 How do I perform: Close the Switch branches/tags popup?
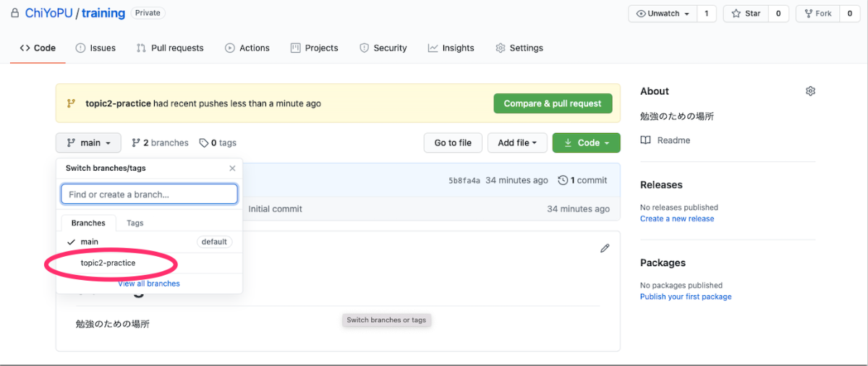[232, 168]
